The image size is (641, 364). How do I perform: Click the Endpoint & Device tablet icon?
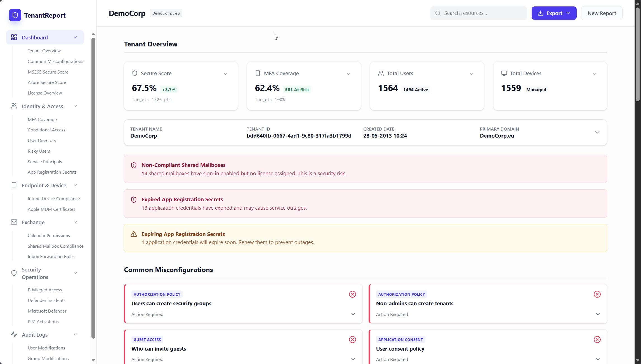tap(14, 185)
